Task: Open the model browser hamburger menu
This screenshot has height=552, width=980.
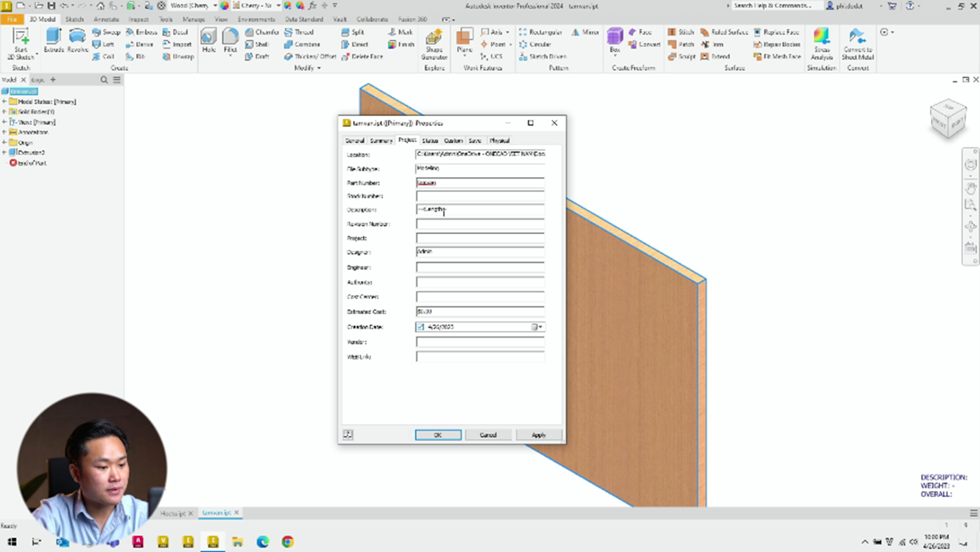Action: pos(117,80)
